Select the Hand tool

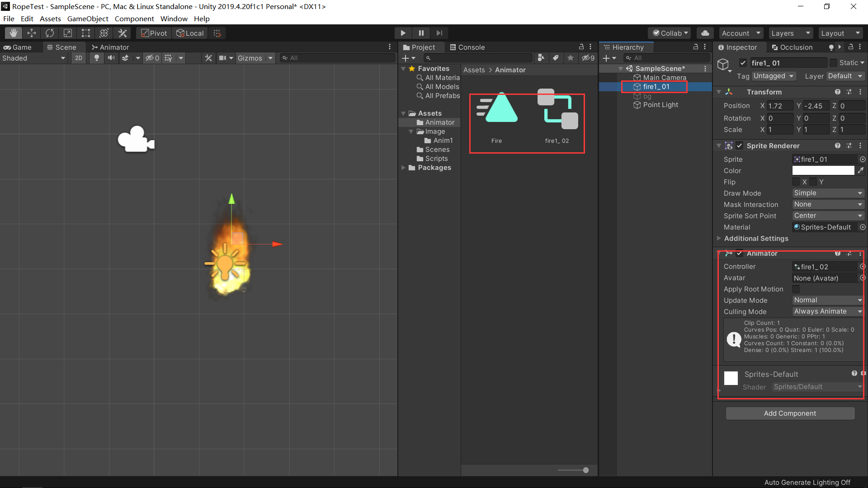pyautogui.click(x=14, y=33)
